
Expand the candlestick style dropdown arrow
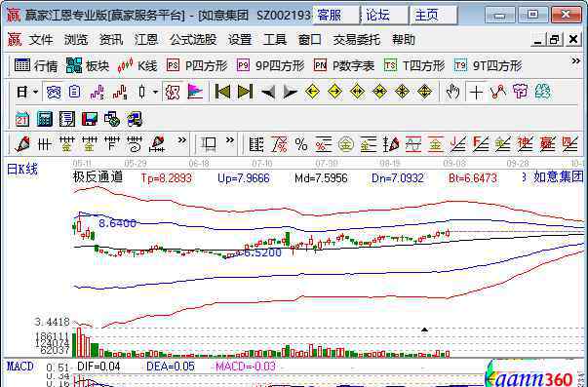[155, 92]
